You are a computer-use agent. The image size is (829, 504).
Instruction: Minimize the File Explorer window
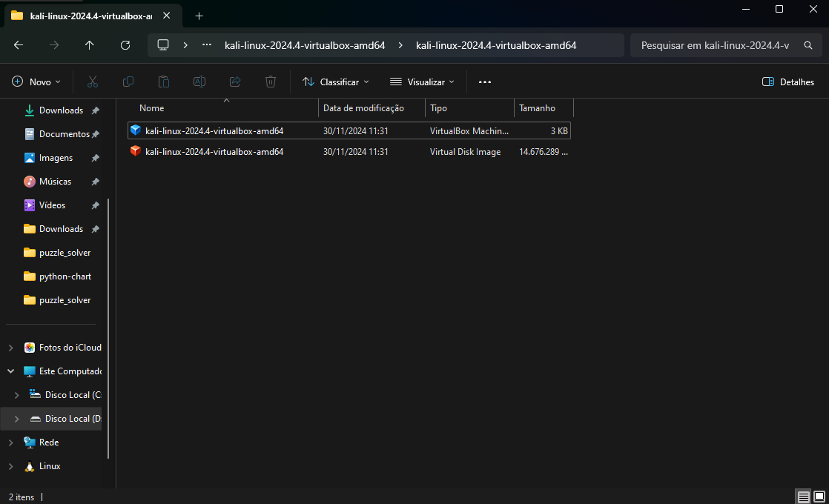[x=746, y=9]
